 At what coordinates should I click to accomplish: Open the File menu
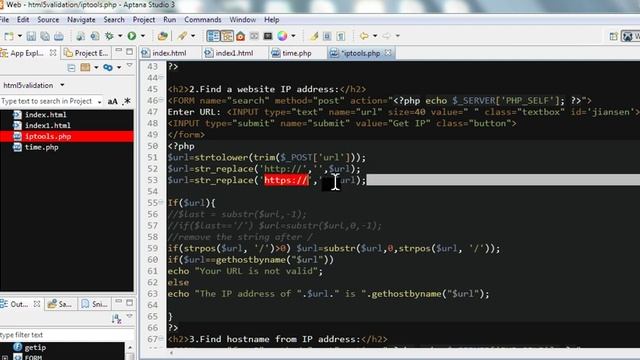4,20
